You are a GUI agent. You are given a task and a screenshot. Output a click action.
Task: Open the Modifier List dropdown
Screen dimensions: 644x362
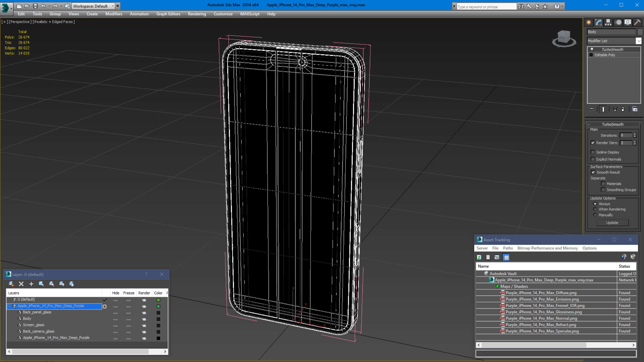point(639,41)
